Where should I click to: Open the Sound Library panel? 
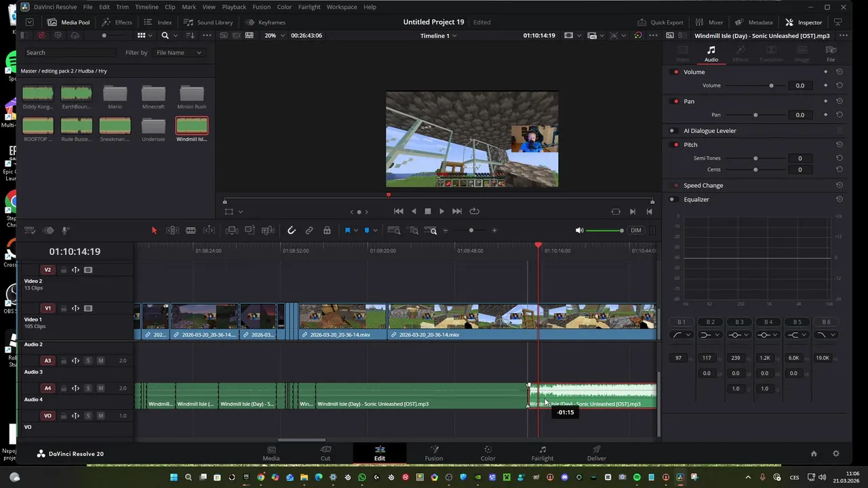[208, 22]
